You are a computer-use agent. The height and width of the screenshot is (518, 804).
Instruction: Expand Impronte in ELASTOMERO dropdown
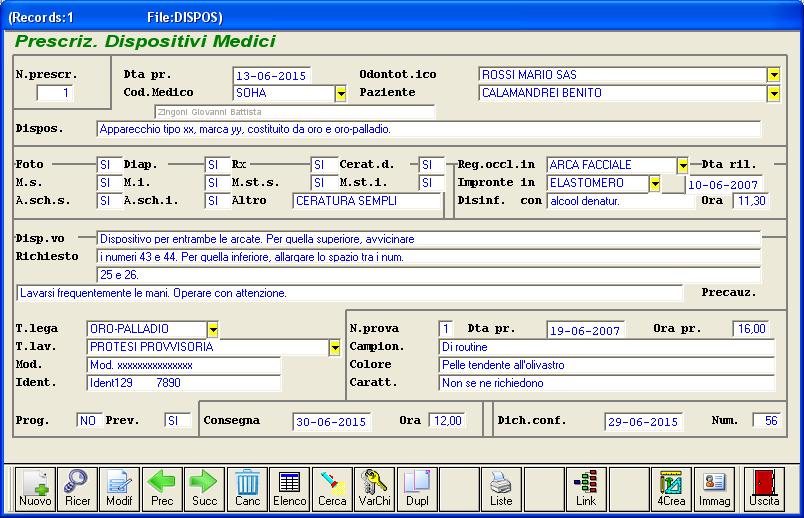pos(655,184)
